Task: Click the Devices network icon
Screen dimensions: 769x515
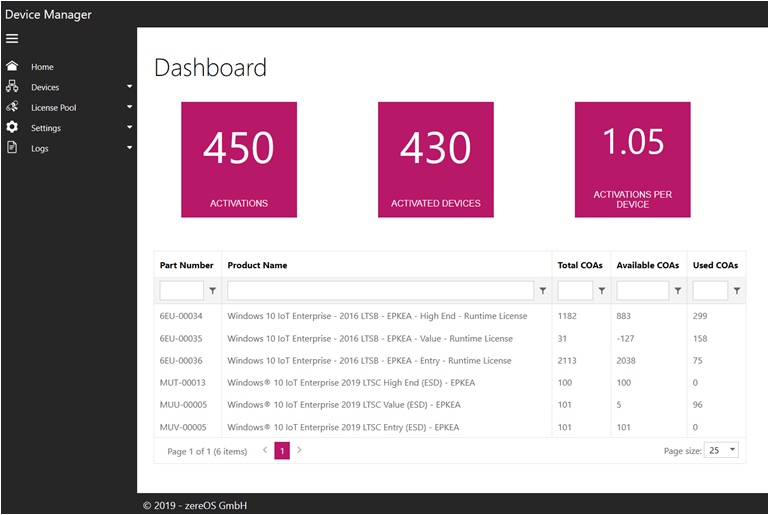Action: click(x=12, y=86)
